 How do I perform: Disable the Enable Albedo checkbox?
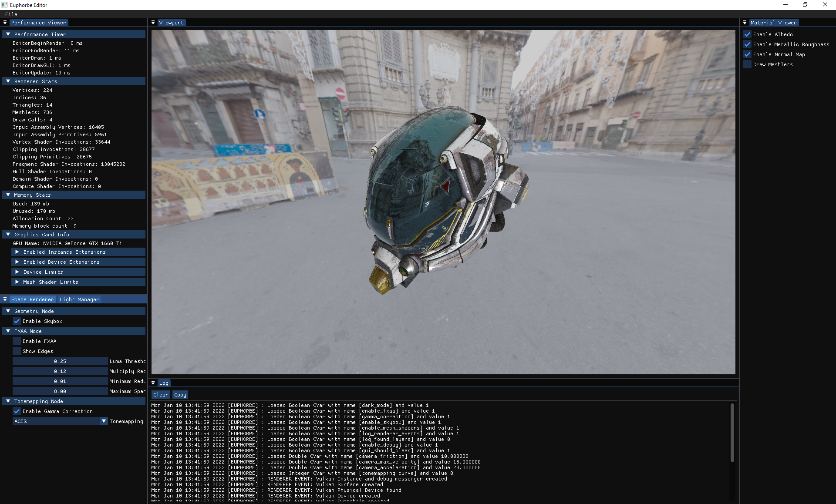[x=747, y=34]
